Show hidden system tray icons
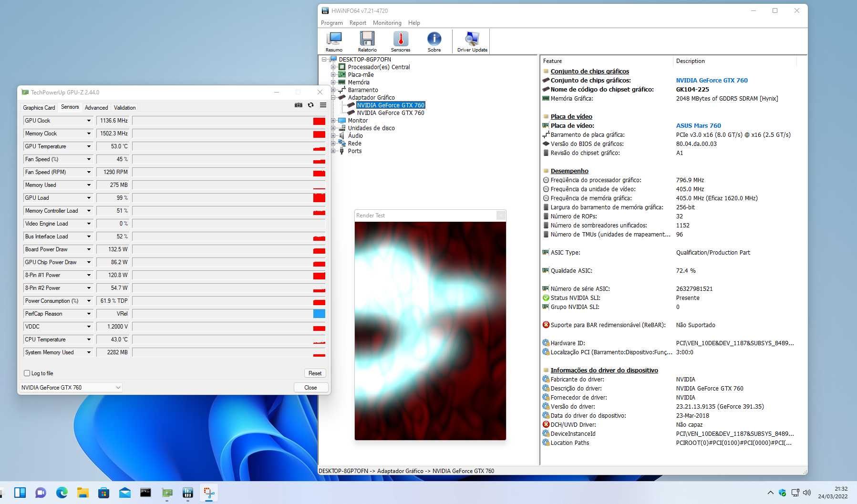The image size is (857, 504). click(770, 493)
